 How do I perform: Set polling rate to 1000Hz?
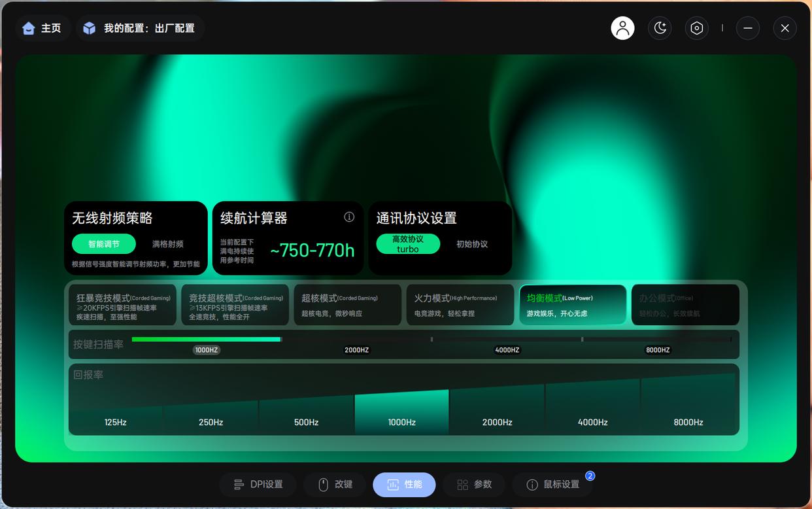pos(402,412)
